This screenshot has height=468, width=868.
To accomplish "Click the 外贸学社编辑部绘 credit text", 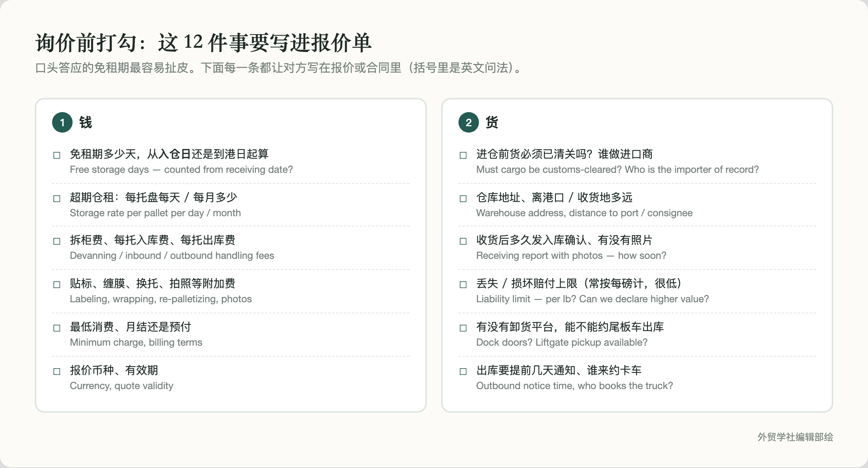I will (795, 437).
